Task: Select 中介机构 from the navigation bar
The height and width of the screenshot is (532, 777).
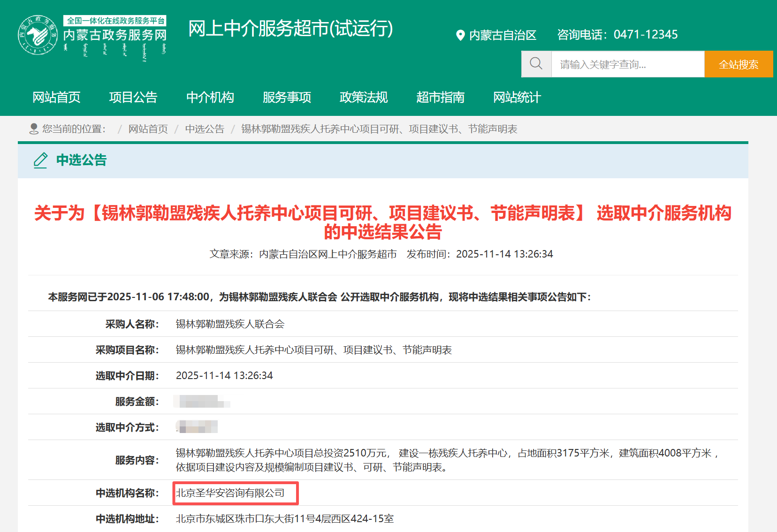Action: coord(210,98)
